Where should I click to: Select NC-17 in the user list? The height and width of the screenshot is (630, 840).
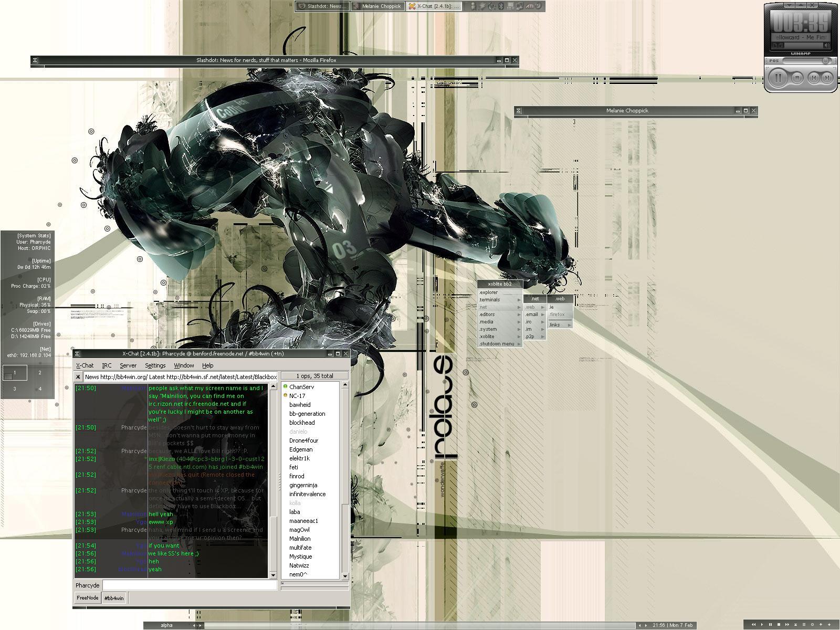pyautogui.click(x=310, y=396)
